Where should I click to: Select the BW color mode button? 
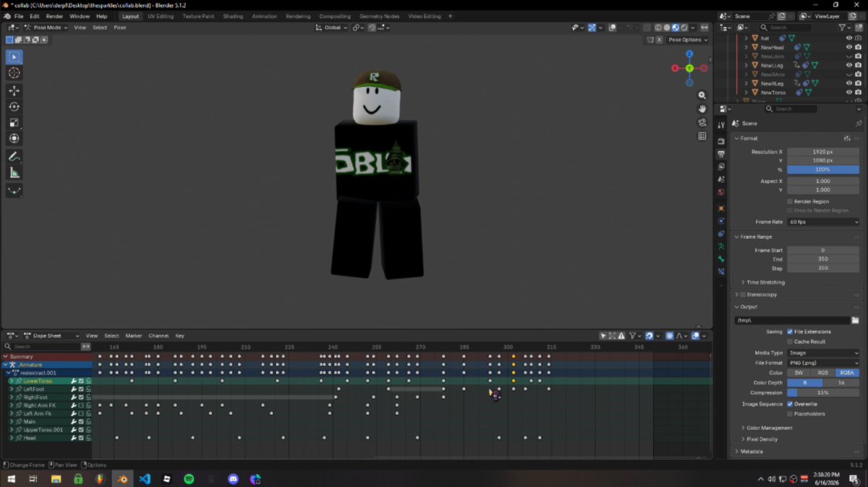tap(799, 373)
